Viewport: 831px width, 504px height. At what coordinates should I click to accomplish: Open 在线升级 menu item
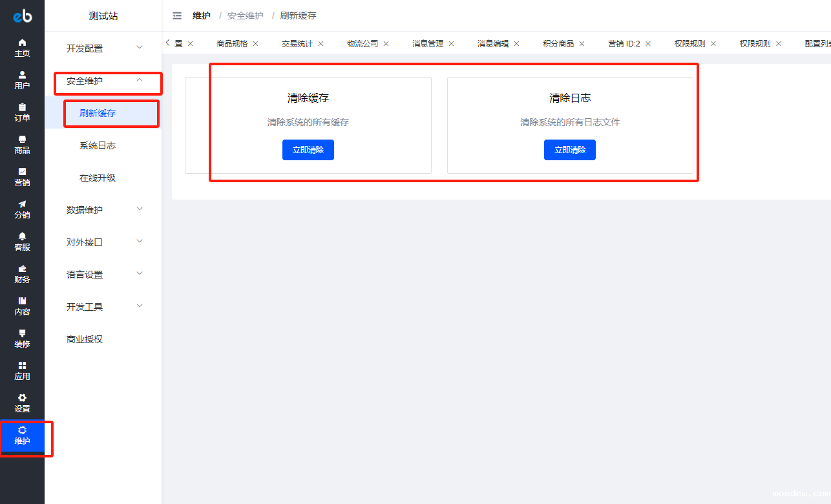98,178
